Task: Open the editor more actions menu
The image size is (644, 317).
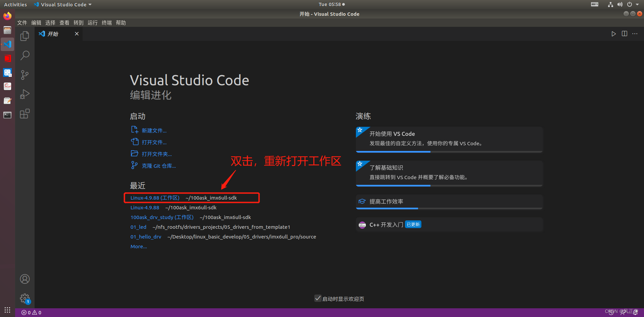Action: [x=635, y=34]
